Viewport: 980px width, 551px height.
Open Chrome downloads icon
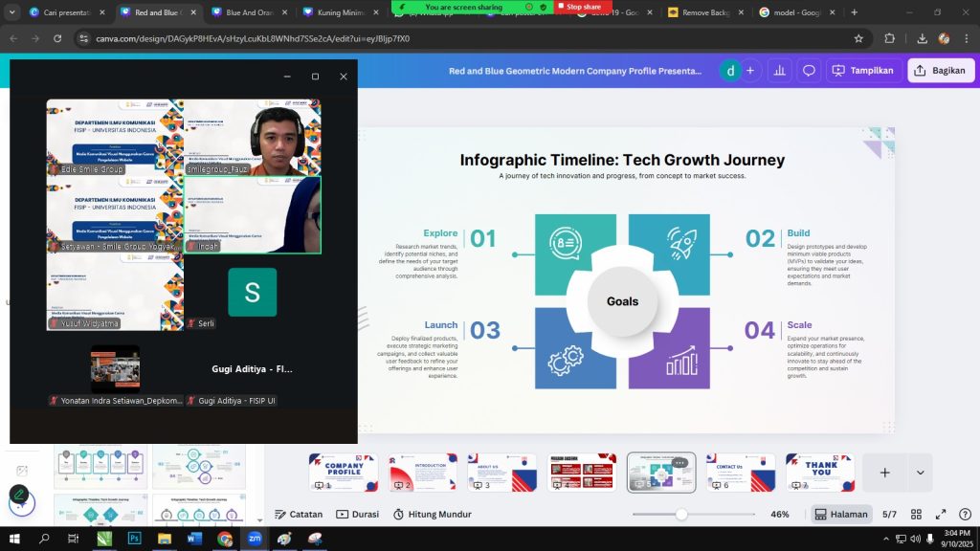[x=922, y=38]
